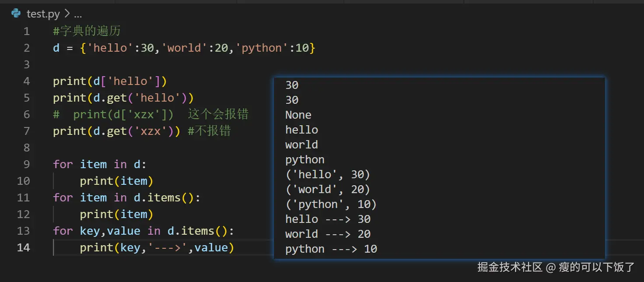Click the value variable on line 13

click(123, 231)
